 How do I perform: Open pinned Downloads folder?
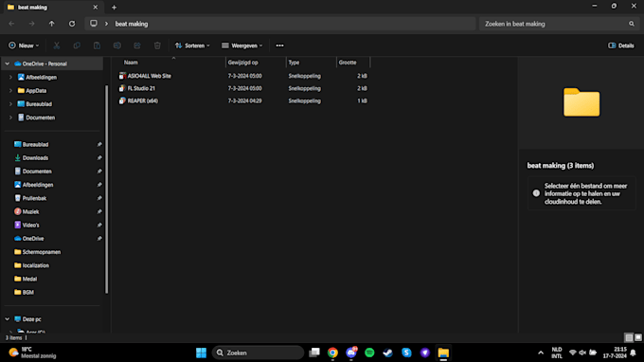[35, 158]
